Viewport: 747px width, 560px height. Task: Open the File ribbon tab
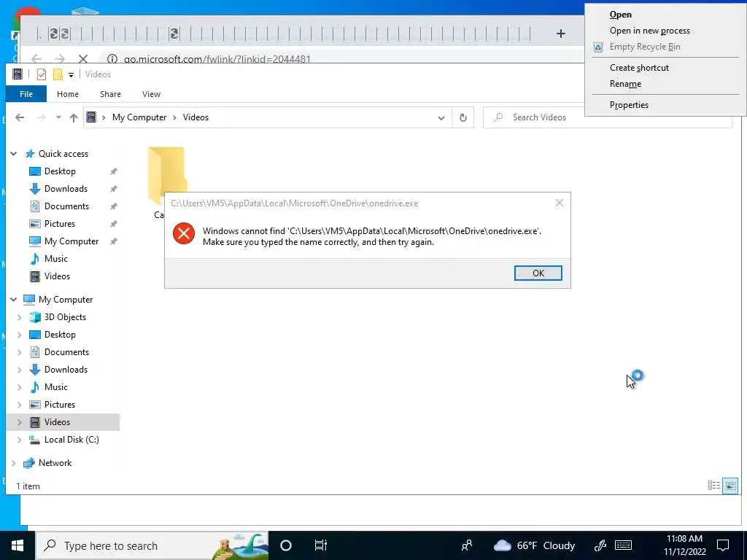tap(26, 94)
